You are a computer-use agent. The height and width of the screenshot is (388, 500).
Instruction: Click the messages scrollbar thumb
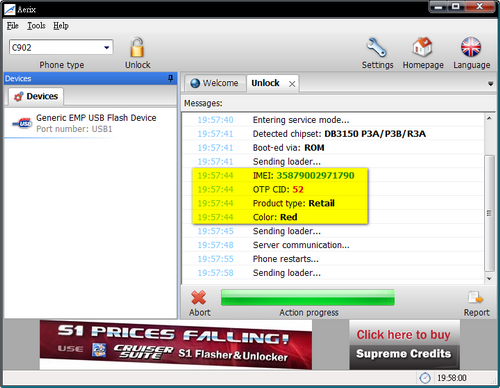coord(489,213)
